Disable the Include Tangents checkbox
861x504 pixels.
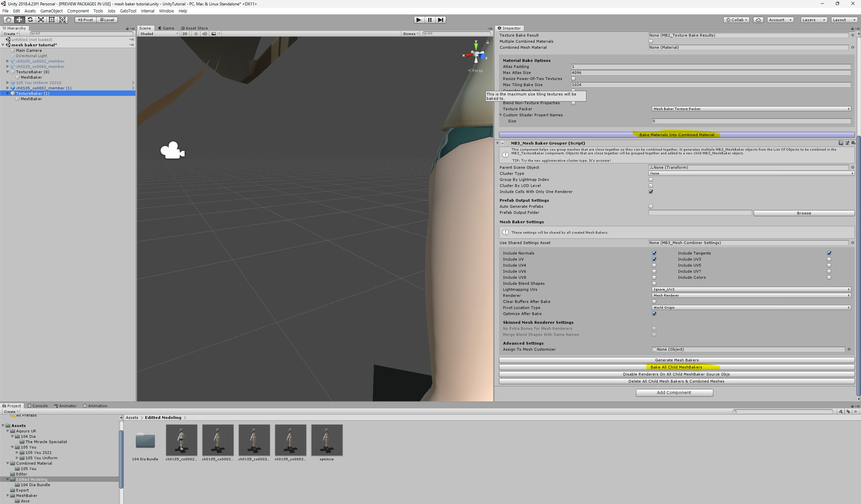click(829, 253)
